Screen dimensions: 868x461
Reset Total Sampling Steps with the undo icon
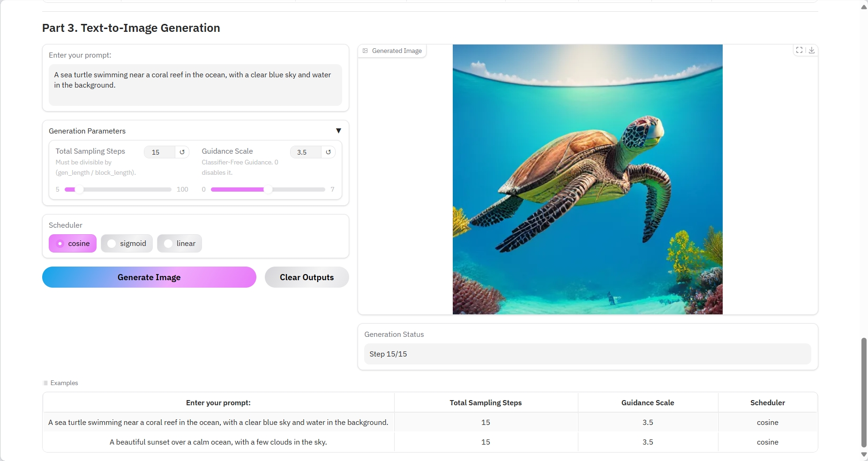tap(182, 152)
